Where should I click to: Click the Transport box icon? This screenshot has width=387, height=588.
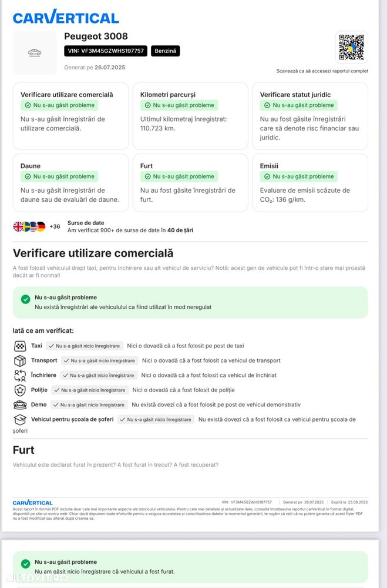coord(20,360)
